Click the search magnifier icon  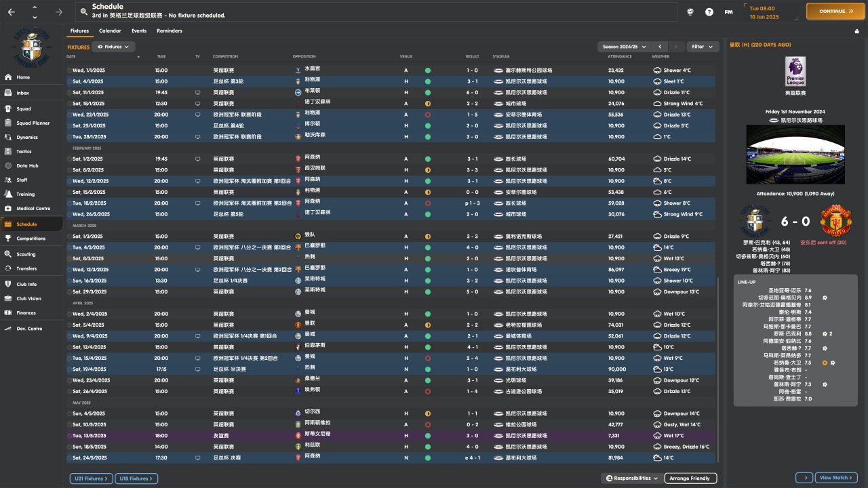[83, 12]
